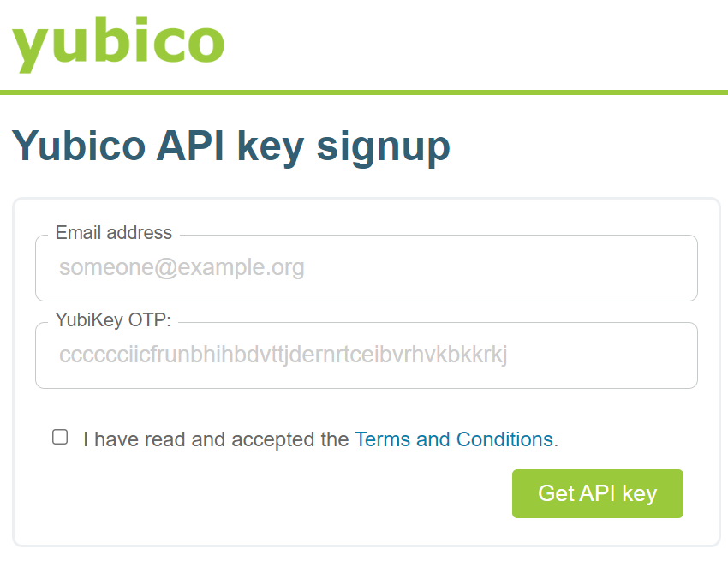Select the letter 'y' of yubico logo

tap(31, 49)
